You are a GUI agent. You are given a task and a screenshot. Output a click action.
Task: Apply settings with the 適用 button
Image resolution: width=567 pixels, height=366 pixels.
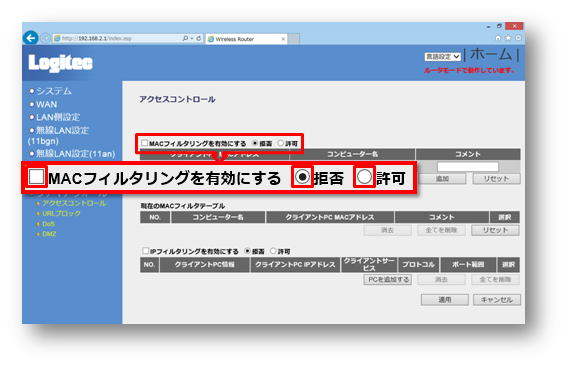point(445,300)
